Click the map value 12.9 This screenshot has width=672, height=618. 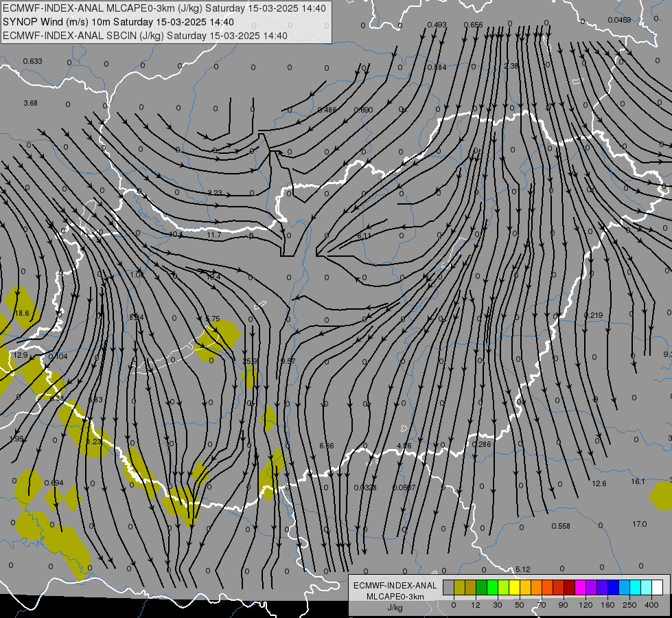click(21, 355)
